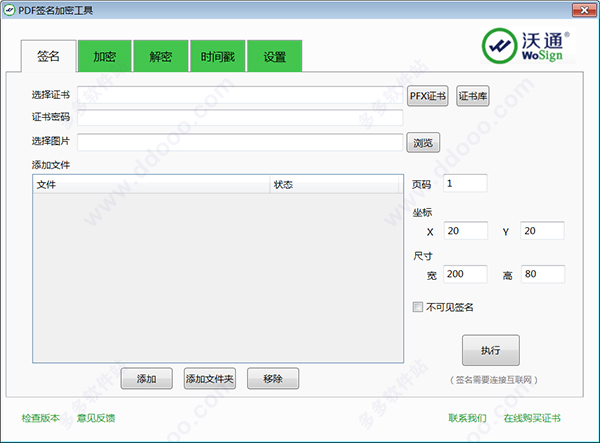The height and width of the screenshot is (443, 600).
Task: Open the 加密 tab
Action: tap(105, 56)
